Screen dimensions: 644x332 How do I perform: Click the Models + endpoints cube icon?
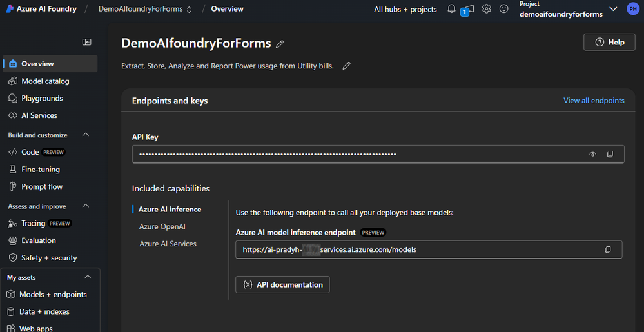11,294
